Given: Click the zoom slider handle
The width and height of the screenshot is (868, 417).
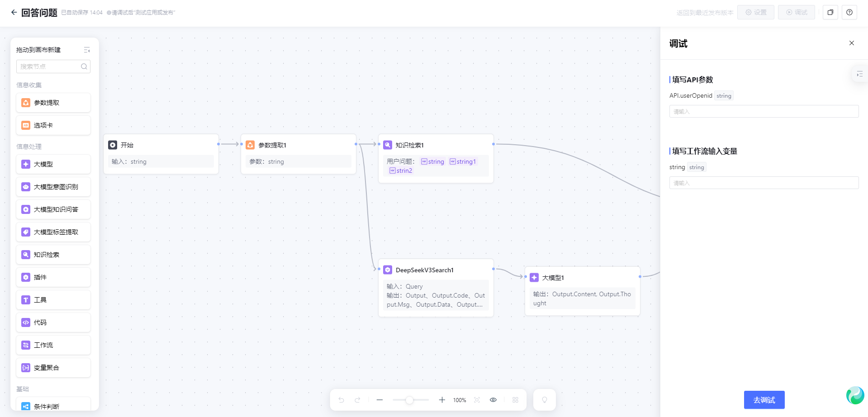Looking at the screenshot, I should (x=409, y=400).
